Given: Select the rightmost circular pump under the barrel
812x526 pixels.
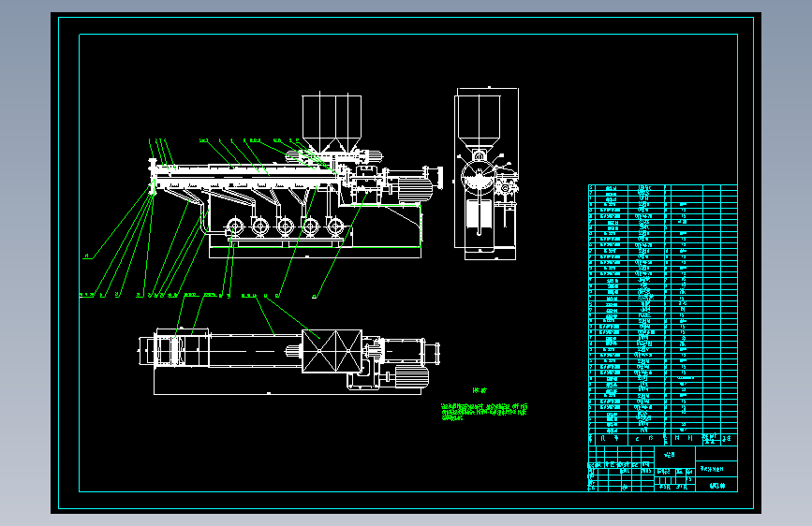Looking at the screenshot, I should pos(335,226).
